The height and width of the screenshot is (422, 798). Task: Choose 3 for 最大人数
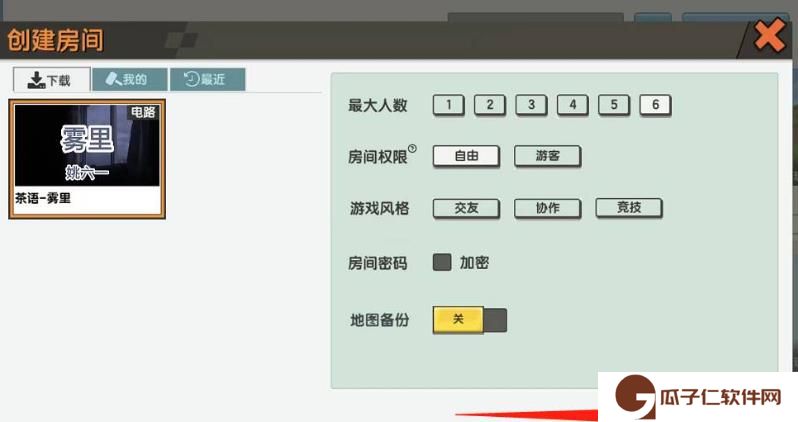click(531, 105)
